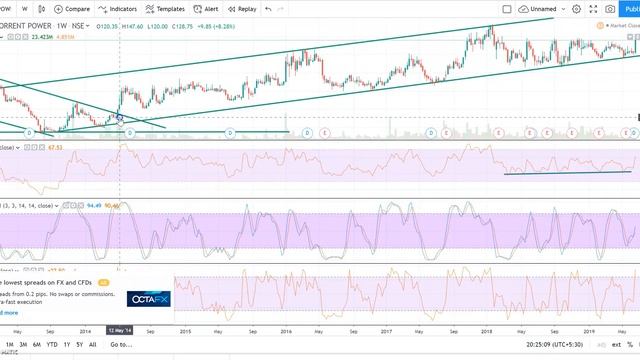Select the 6M time range
Screen dimensions: 640x360
click(x=37, y=345)
